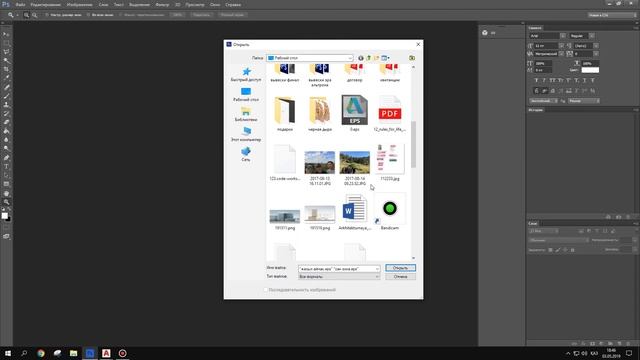Go back to last visited folder
640x360 pixels.
tap(360, 58)
